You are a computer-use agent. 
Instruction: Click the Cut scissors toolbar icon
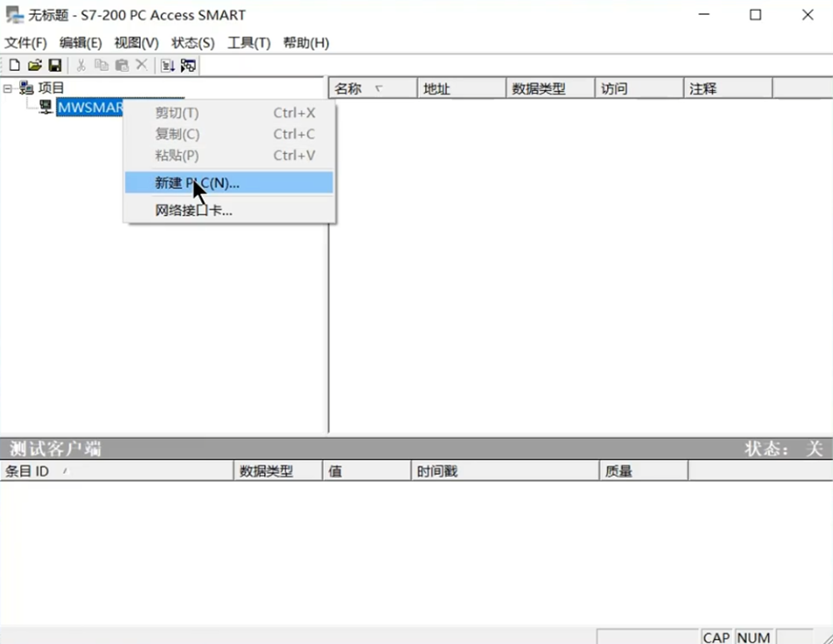pyautogui.click(x=81, y=65)
